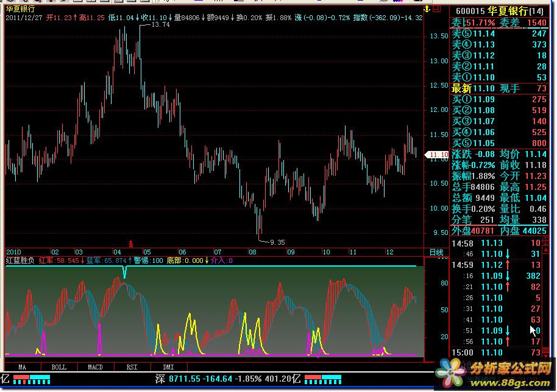Click the 均价 11.14 value
Image resolution: width=557 pixels, height=392 pixels.
click(x=523, y=155)
